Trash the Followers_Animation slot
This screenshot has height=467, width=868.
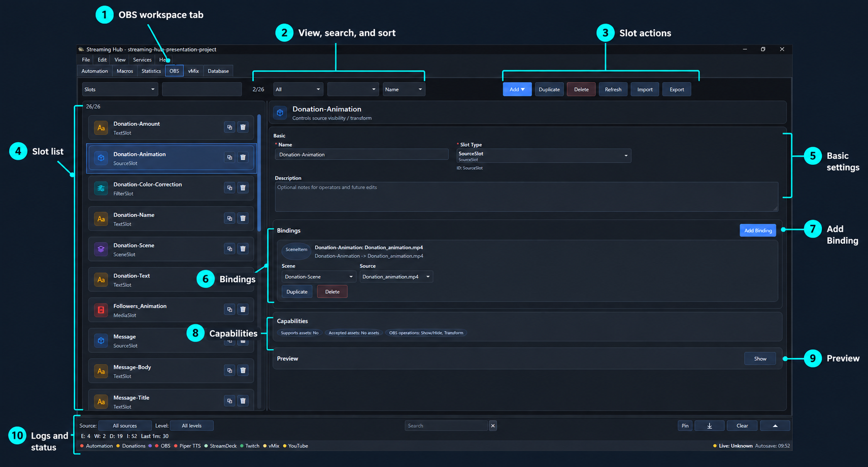243,310
